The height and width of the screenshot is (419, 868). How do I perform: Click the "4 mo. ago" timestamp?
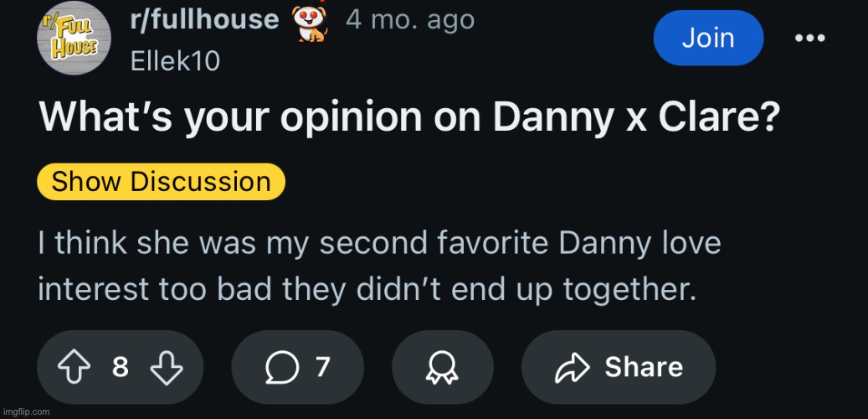coord(410,19)
